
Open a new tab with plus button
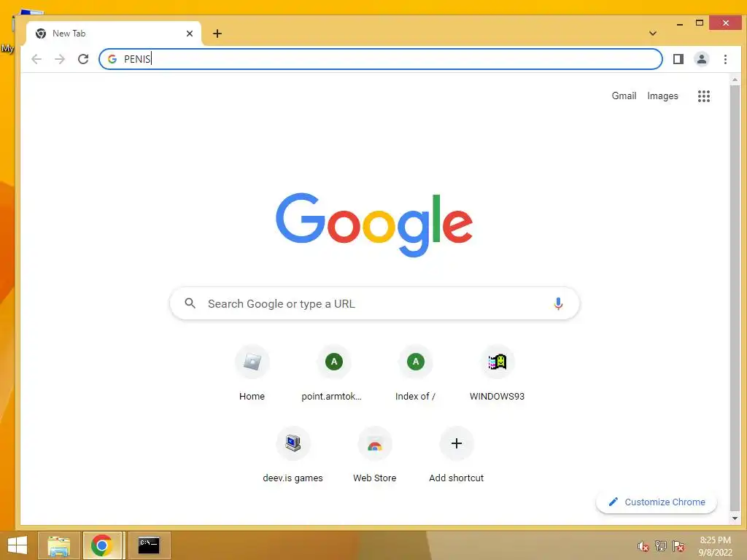pyautogui.click(x=217, y=34)
